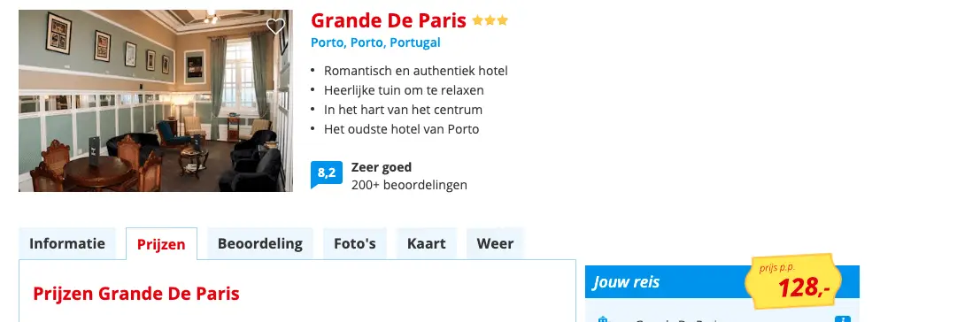The height and width of the screenshot is (322, 980).
Task: Open the Informatie tab
Action: click(x=67, y=243)
